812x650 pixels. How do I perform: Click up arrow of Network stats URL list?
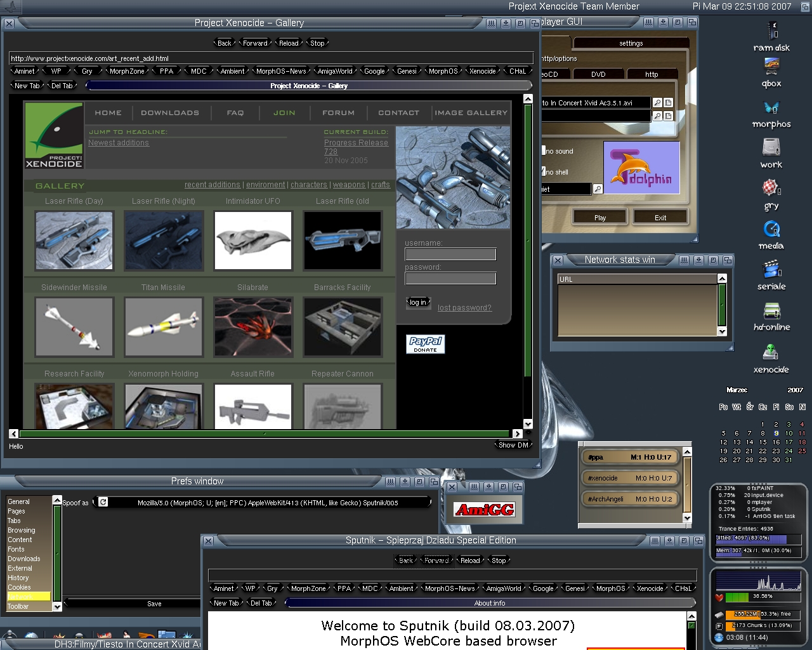pyautogui.click(x=722, y=279)
